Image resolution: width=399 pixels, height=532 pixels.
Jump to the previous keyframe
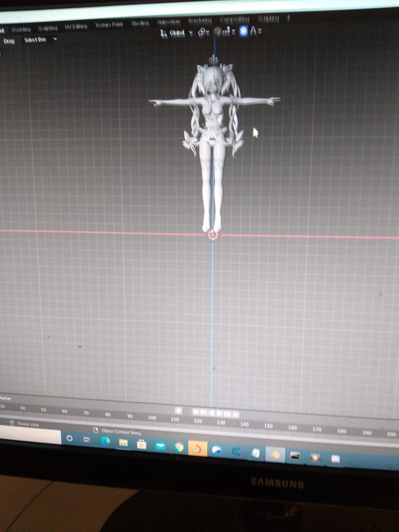(203, 413)
